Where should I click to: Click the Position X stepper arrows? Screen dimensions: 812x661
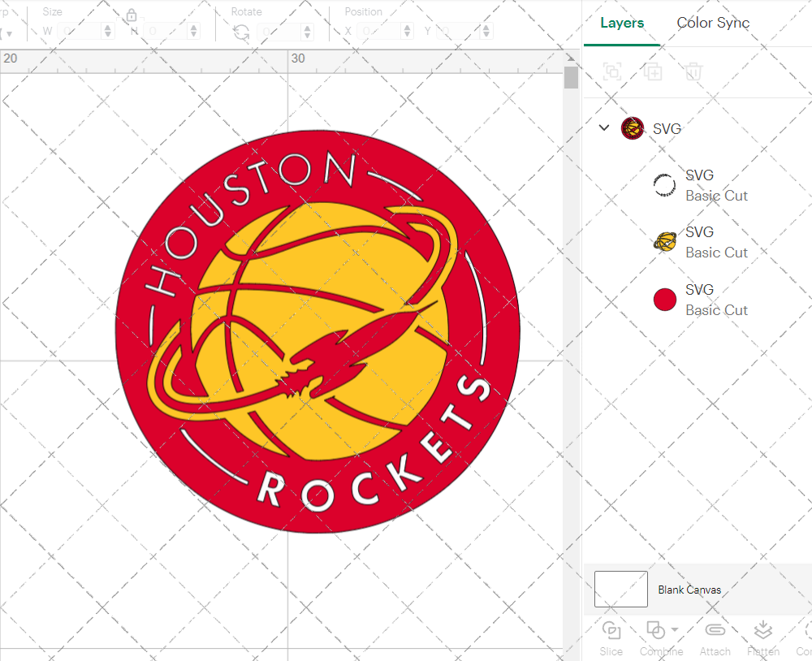408,31
